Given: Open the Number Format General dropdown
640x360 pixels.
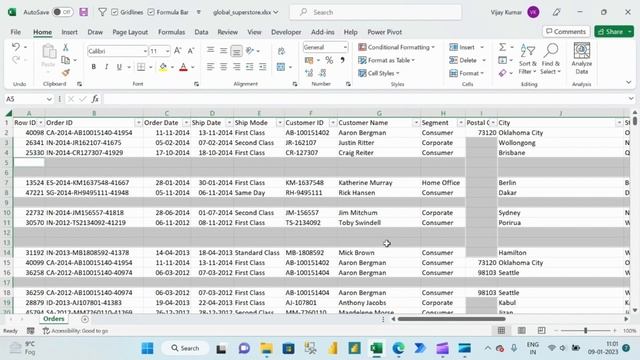Looking at the screenshot, I should click(345, 47).
